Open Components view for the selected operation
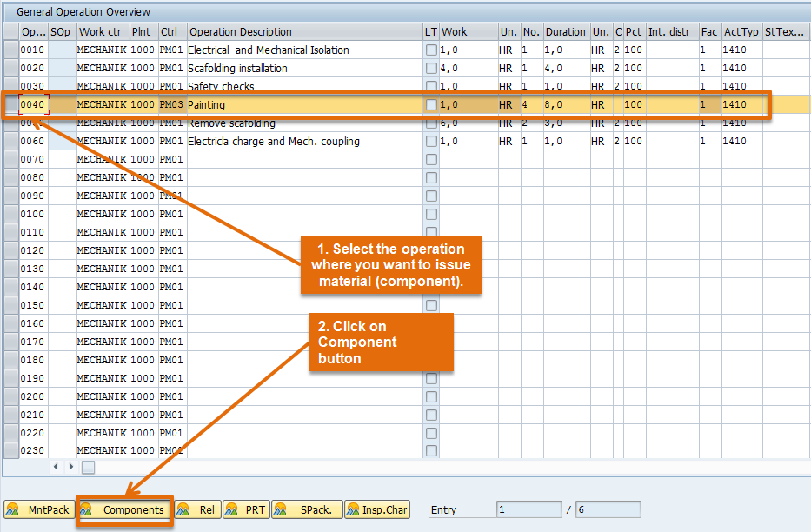811x532 pixels. [x=124, y=510]
